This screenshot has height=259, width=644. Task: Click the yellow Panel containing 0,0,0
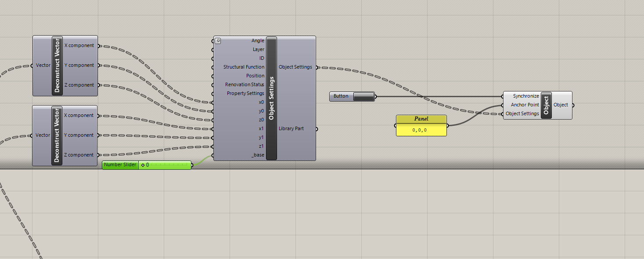(x=421, y=130)
